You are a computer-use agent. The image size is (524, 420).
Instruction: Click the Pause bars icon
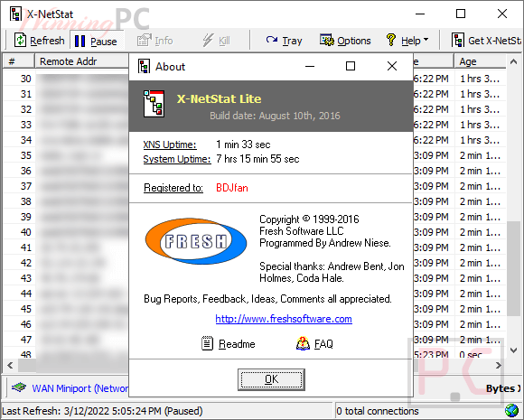pos(80,41)
